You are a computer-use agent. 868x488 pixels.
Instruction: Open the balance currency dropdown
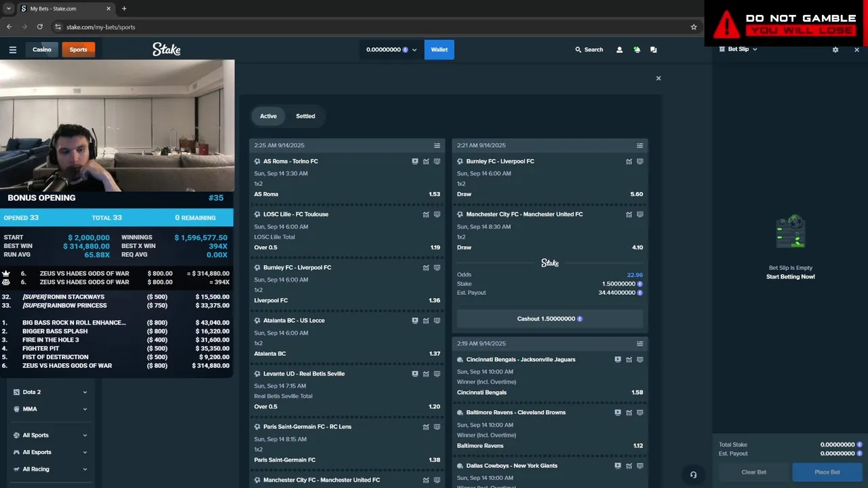[x=391, y=49]
